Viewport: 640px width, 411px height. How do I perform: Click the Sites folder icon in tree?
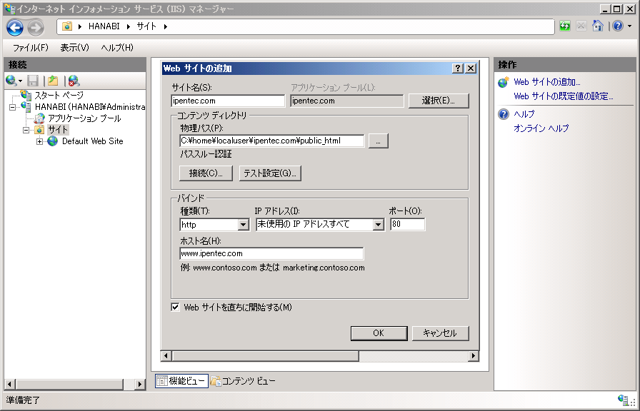(x=39, y=130)
